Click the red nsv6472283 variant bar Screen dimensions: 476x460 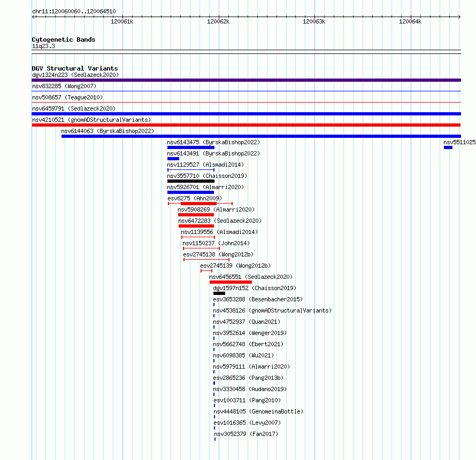(196, 226)
